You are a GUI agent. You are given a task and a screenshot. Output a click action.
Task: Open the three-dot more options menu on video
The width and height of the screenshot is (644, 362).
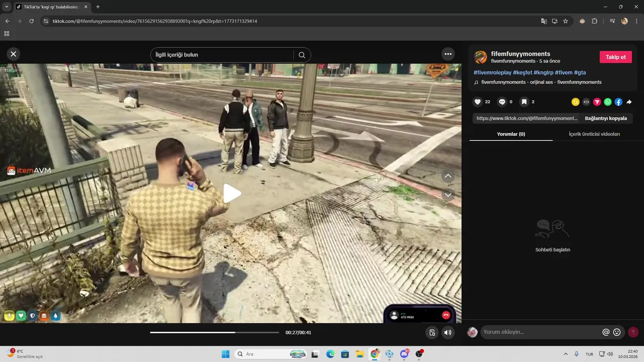point(448,54)
